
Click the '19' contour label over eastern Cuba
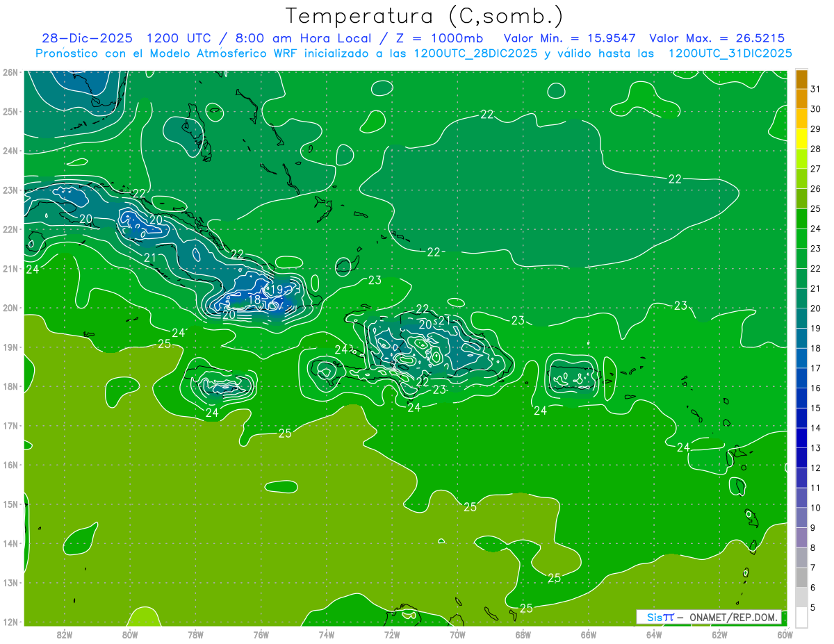(x=277, y=289)
